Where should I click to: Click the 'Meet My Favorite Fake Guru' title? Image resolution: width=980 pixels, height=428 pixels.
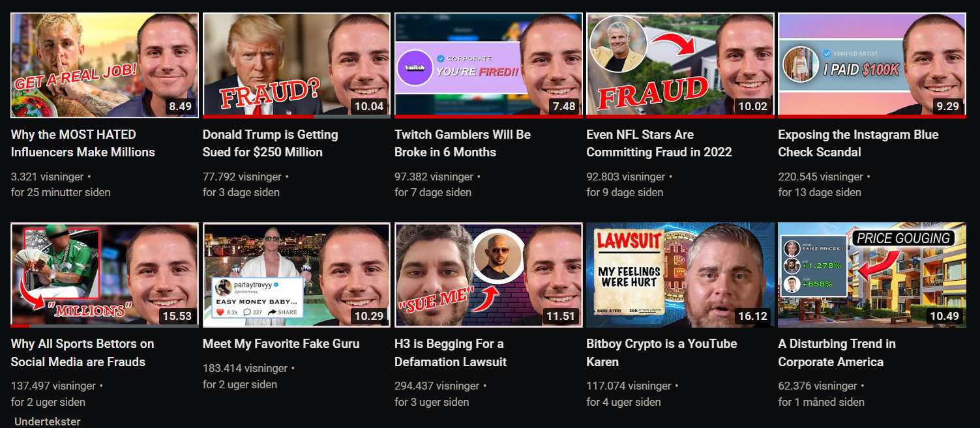coord(281,343)
